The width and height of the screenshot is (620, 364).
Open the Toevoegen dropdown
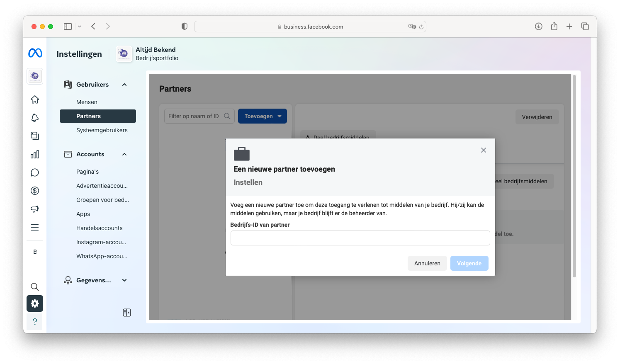pos(263,116)
